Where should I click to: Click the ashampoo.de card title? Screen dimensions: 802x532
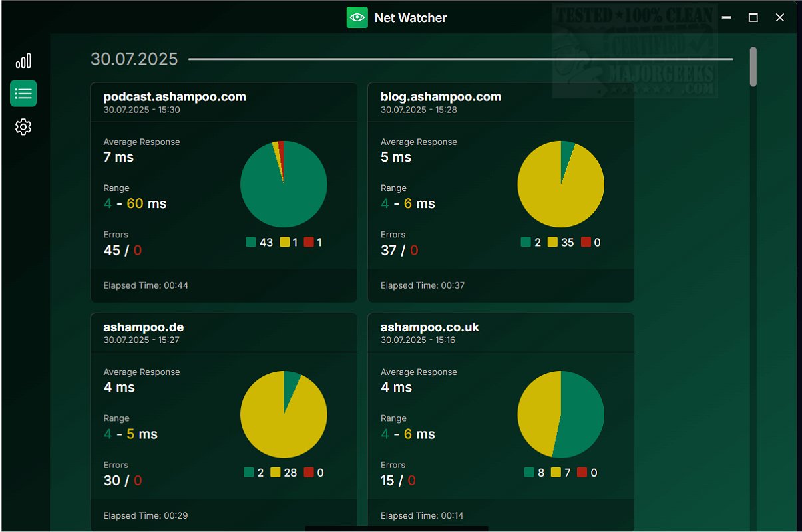pyautogui.click(x=144, y=327)
